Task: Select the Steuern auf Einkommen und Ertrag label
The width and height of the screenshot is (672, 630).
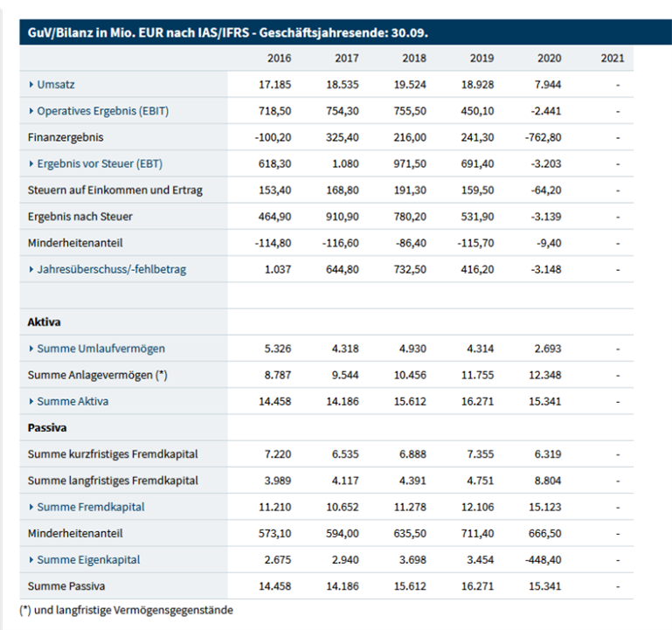Action: click(115, 190)
